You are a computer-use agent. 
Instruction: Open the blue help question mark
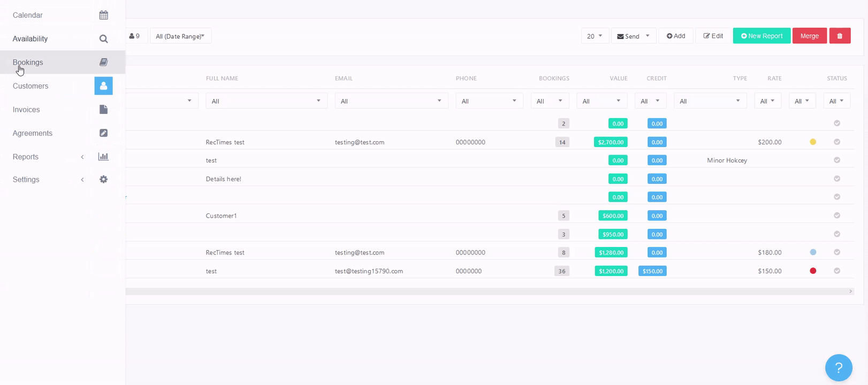click(838, 367)
